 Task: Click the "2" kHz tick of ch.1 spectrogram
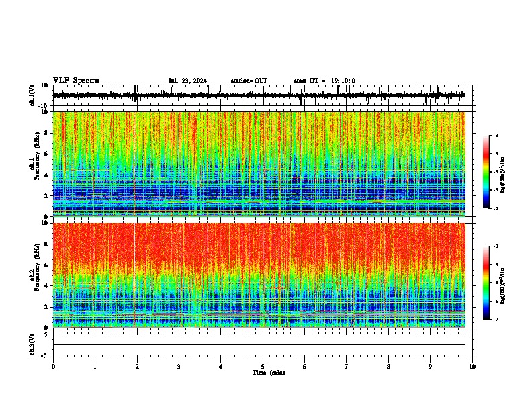47,195
